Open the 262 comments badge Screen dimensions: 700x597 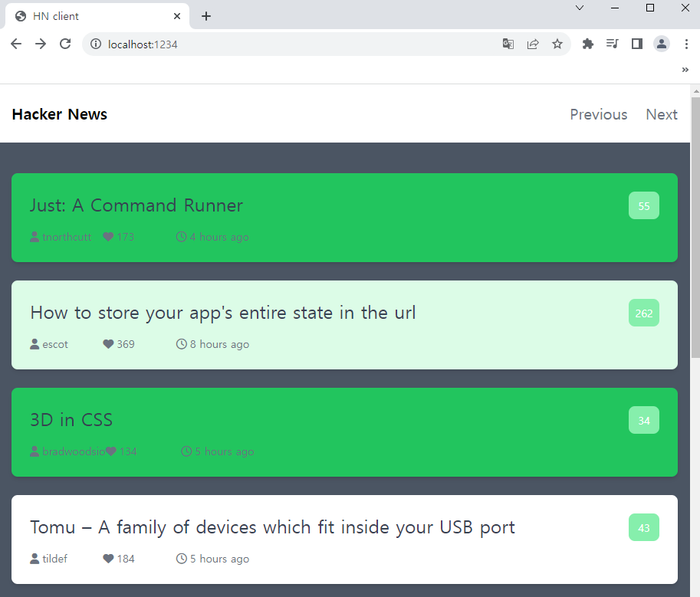(x=644, y=313)
